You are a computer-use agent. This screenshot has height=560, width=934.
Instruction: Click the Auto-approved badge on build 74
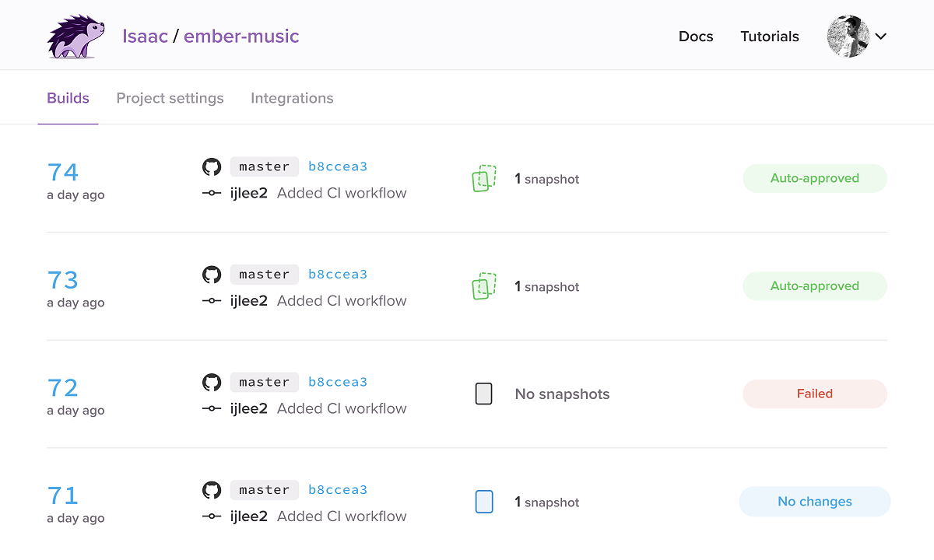815,178
